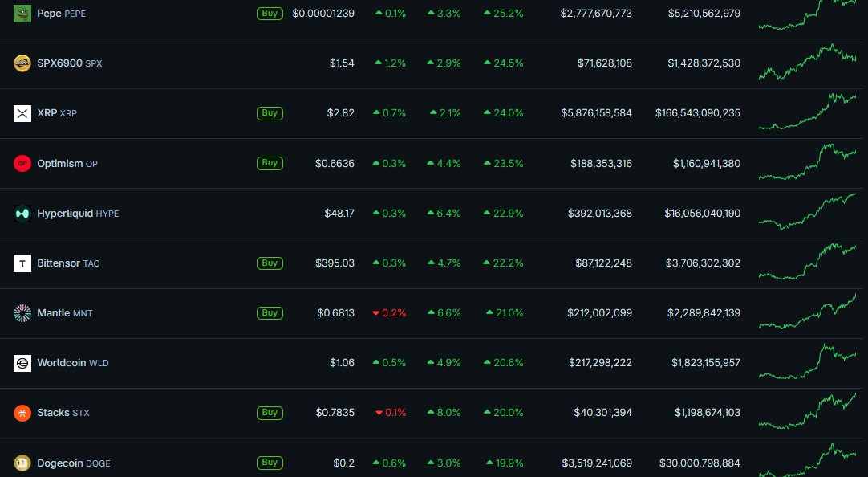Open the Mantle MNT coin page
Image resolution: width=868 pixels, height=477 pixels.
click(x=65, y=313)
